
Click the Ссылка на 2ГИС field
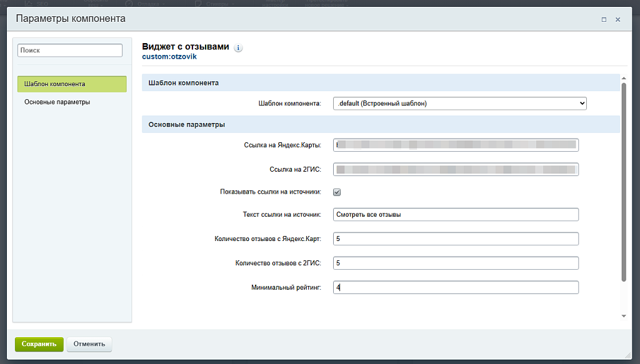coord(456,169)
